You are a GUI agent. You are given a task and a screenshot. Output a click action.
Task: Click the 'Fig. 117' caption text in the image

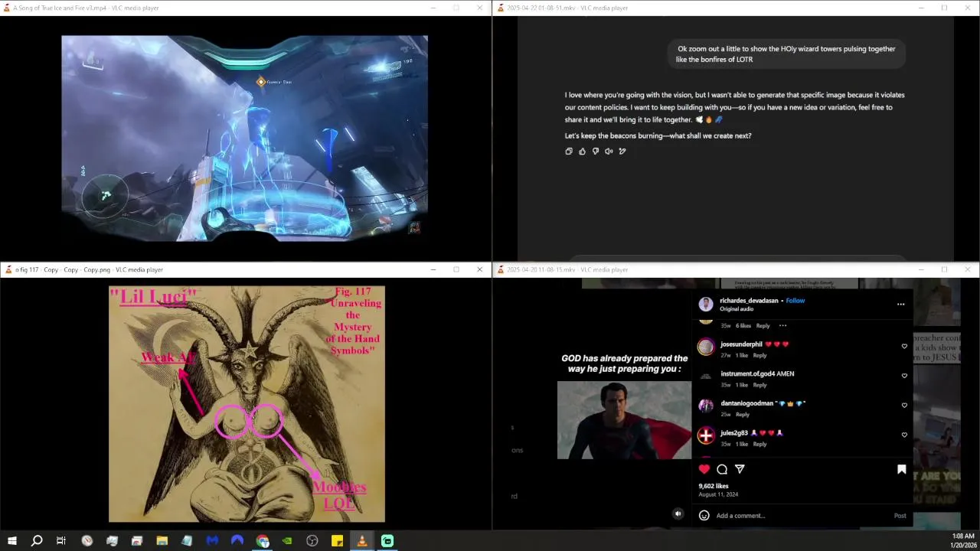click(x=353, y=292)
